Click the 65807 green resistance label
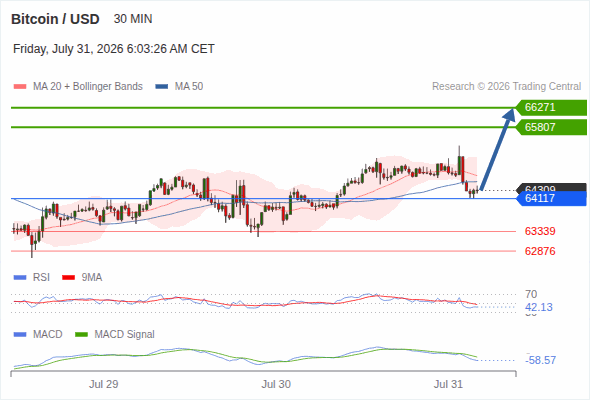Viewport: 590px width, 400px height. 551,127
